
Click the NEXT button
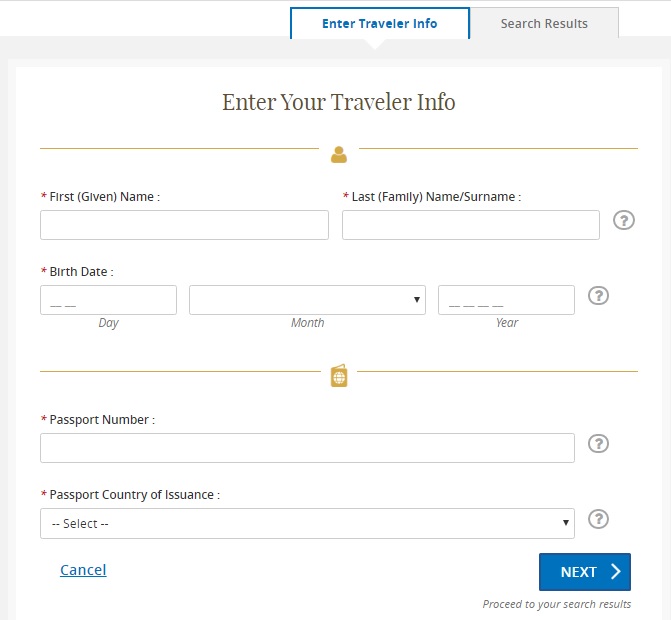(x=585, y=572)
